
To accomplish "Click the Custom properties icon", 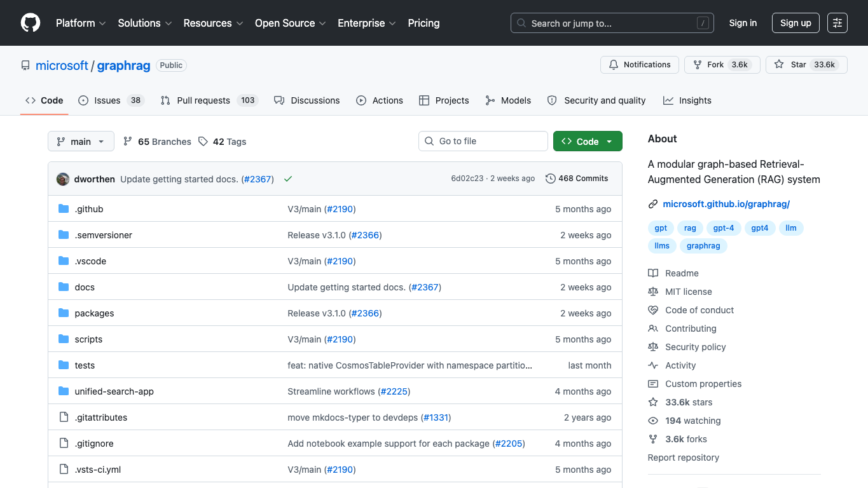I will coord(653,384).
